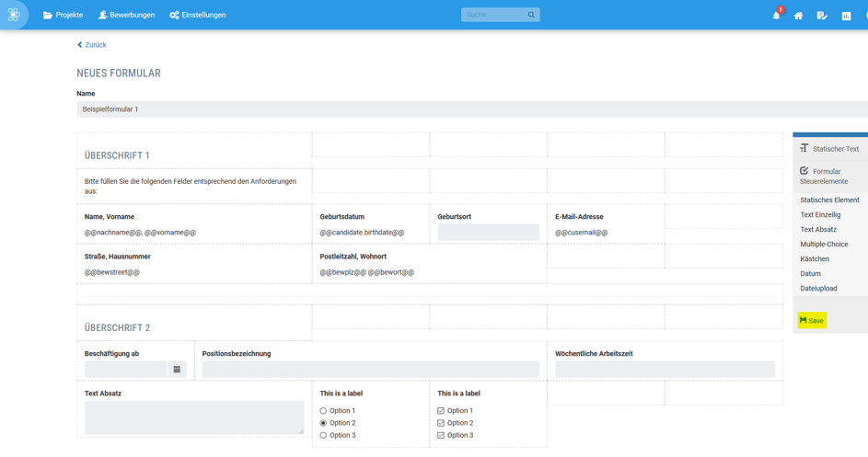Choose Multiple-Choice control

[824, 244]
